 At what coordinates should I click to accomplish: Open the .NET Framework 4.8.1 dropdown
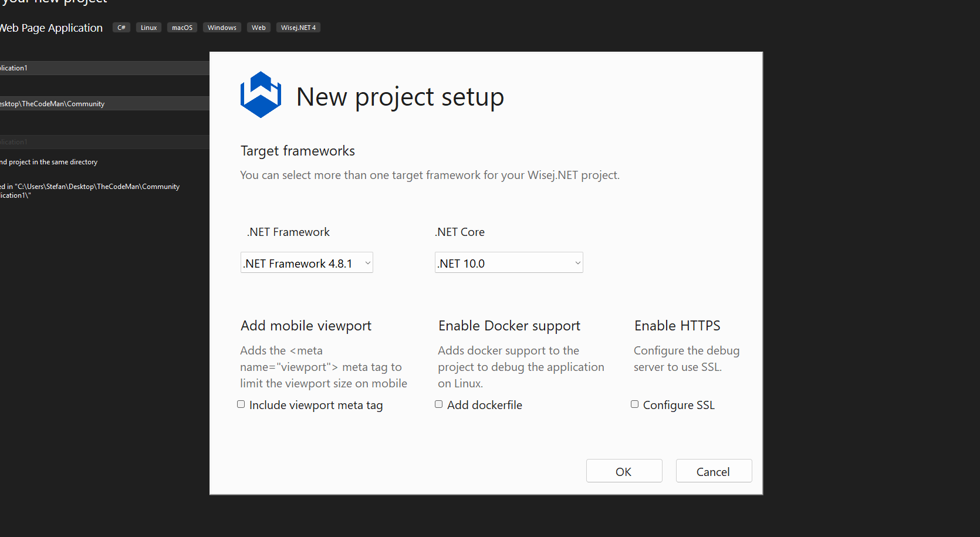[307, 263]
